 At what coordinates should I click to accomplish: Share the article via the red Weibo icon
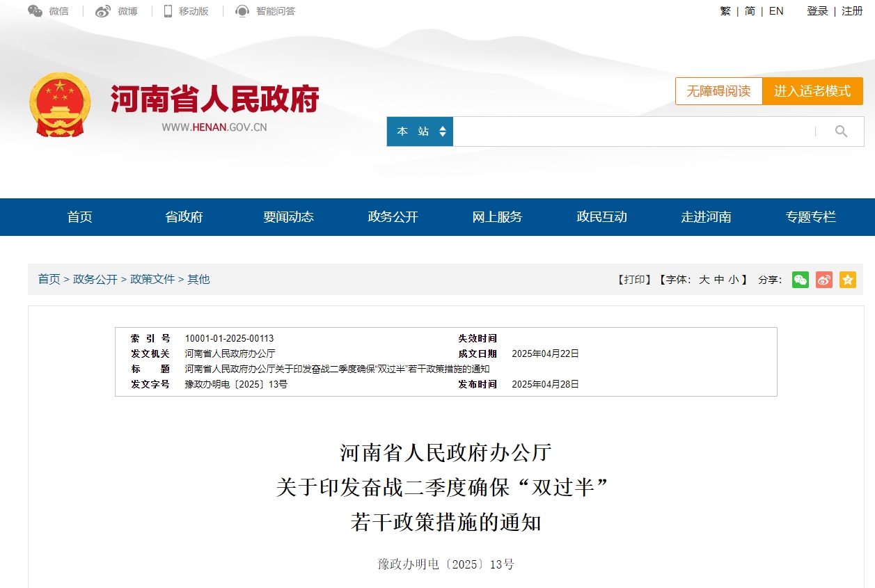824,280
